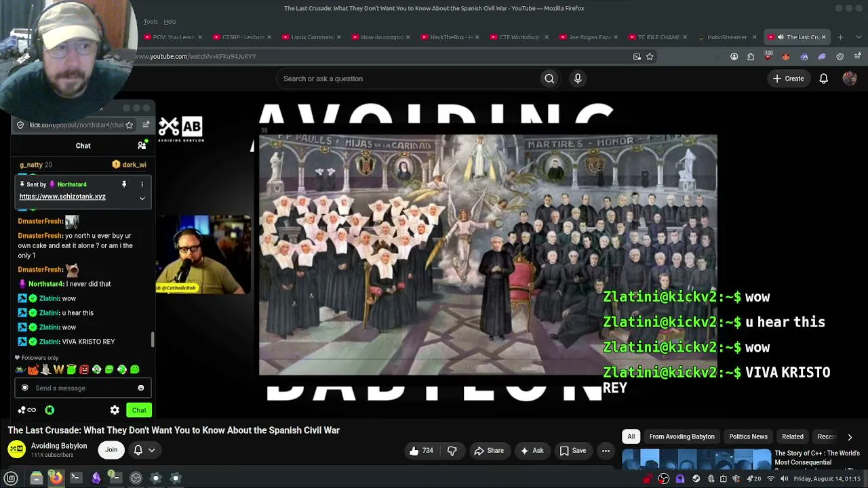List all tabs dropdown arrow
This screenshot has height=488, width=868.
pyautogui.click(x=858, y=37)
